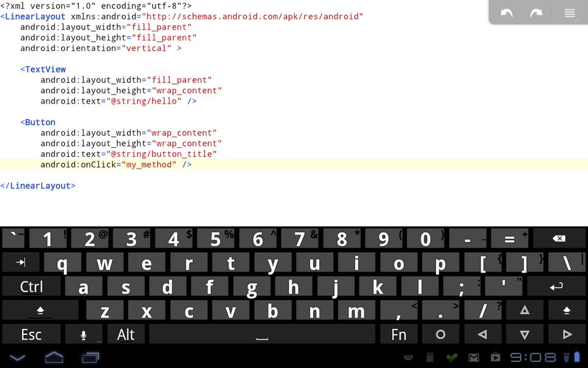Viewport: 588px width, 368px height.
Task: Tap the space bar
Action: click(x=262, y=335)
